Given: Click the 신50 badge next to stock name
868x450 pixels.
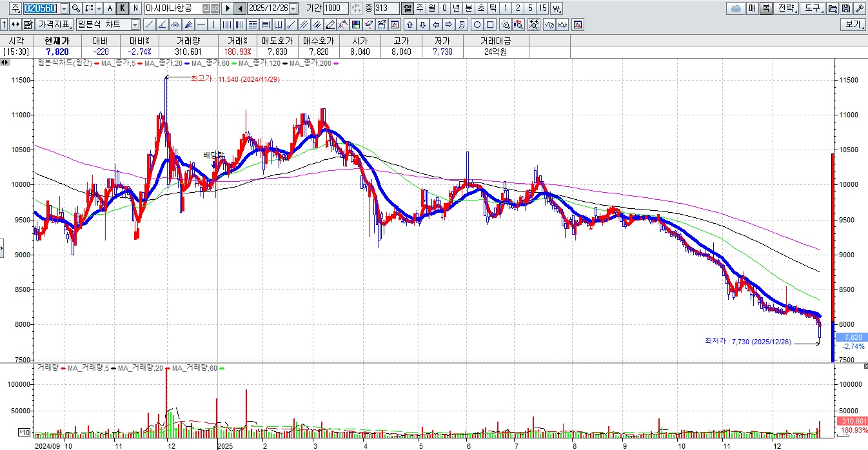Looking at the screenshot, I should pos(211,8).
